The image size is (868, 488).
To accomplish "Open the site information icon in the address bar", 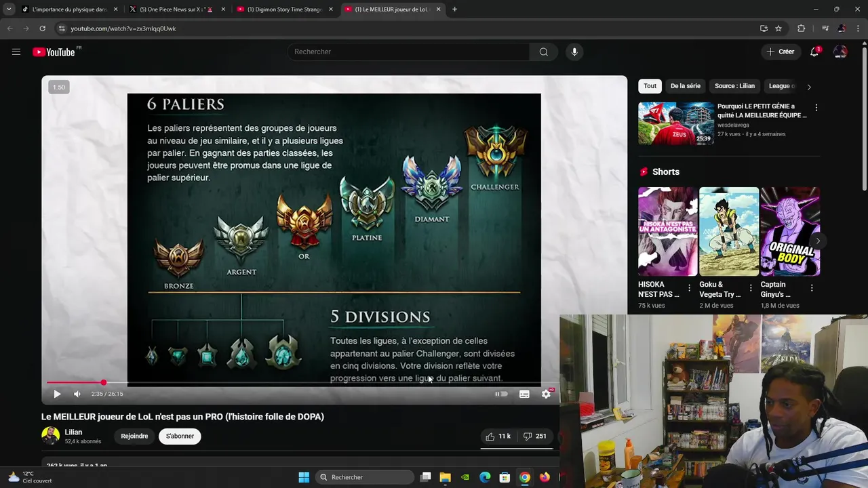I will coord(62,28).
